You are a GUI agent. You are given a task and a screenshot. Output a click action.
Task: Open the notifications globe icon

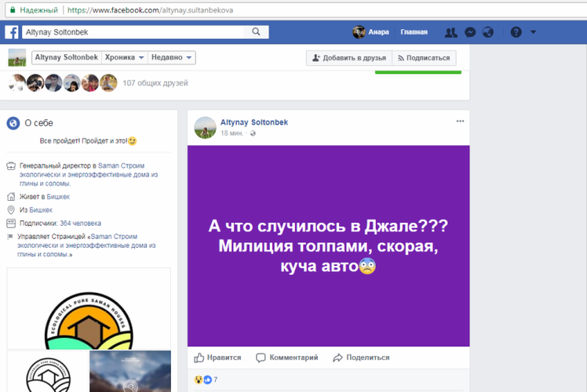pyautogui.click(x=488, y=32)
